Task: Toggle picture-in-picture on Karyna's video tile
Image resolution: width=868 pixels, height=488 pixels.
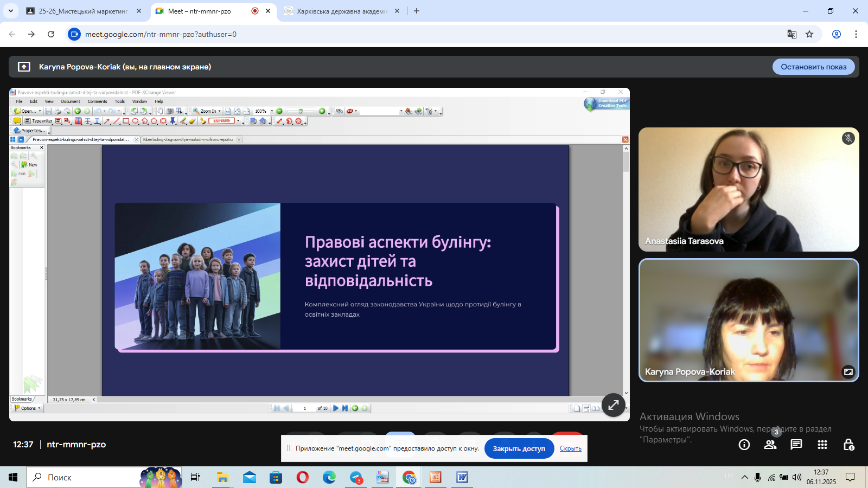Action: [848, 371]
